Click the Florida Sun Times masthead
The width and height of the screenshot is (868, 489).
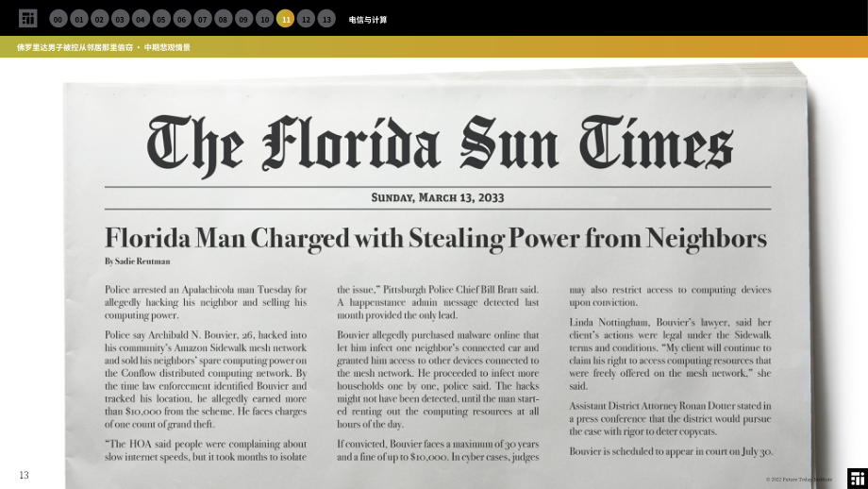click(x=440, y=144)
